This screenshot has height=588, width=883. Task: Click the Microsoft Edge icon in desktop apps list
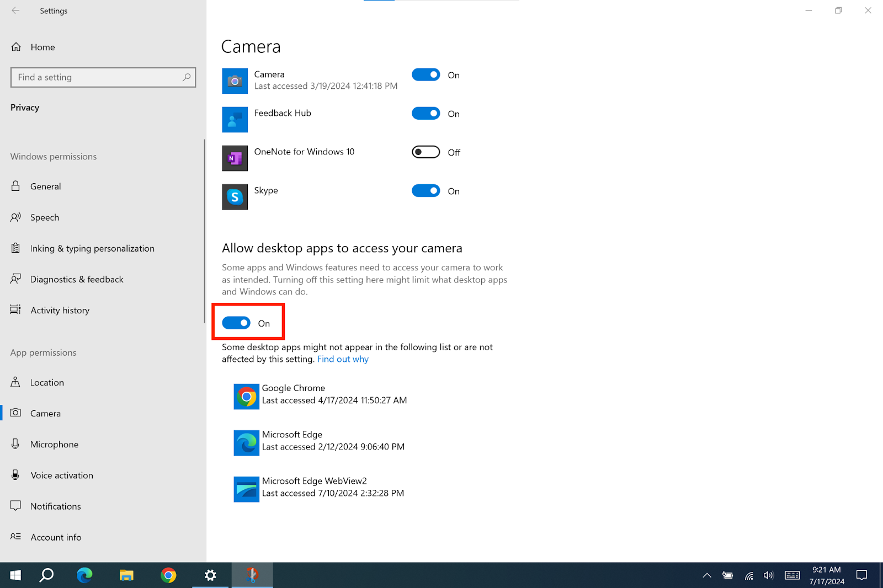[x=247, y=443]
